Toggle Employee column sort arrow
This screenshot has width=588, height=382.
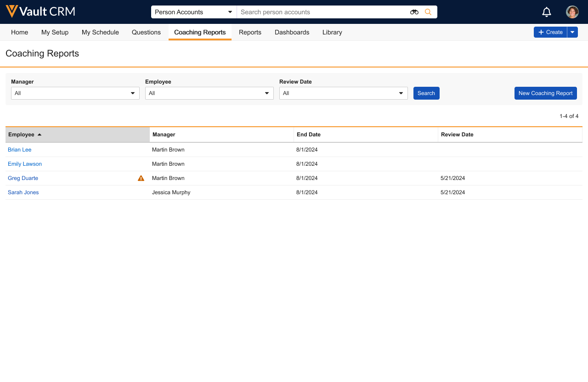pos(40,135)
